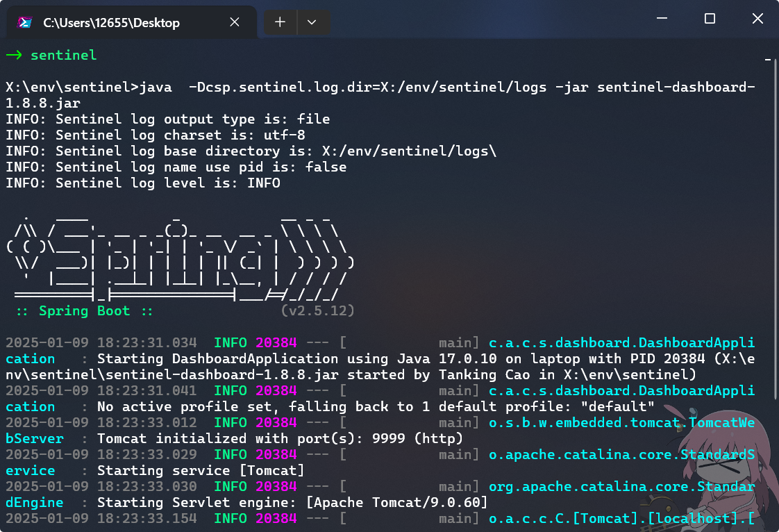Maximize the terminal window
Viewport: 779px width, 532px height.
710,18
